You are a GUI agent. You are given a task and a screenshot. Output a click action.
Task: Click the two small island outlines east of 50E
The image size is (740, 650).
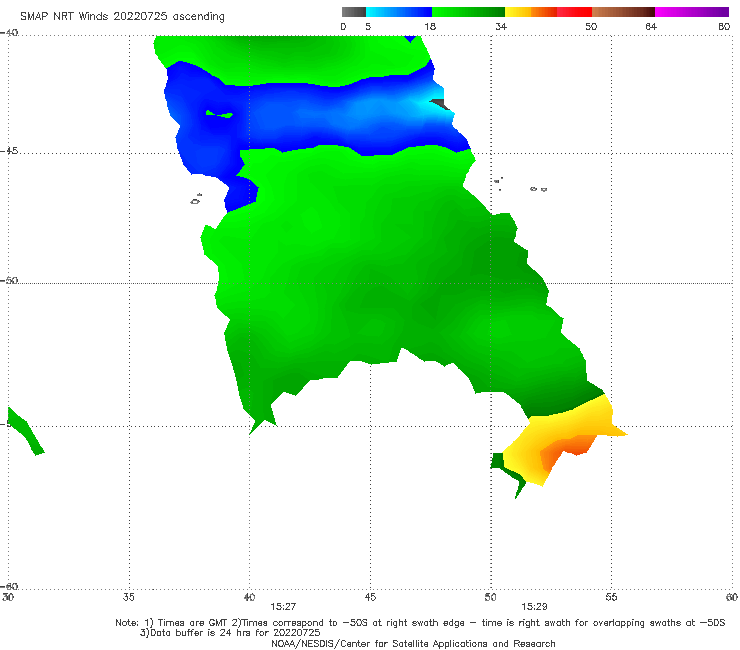(538, 189)
